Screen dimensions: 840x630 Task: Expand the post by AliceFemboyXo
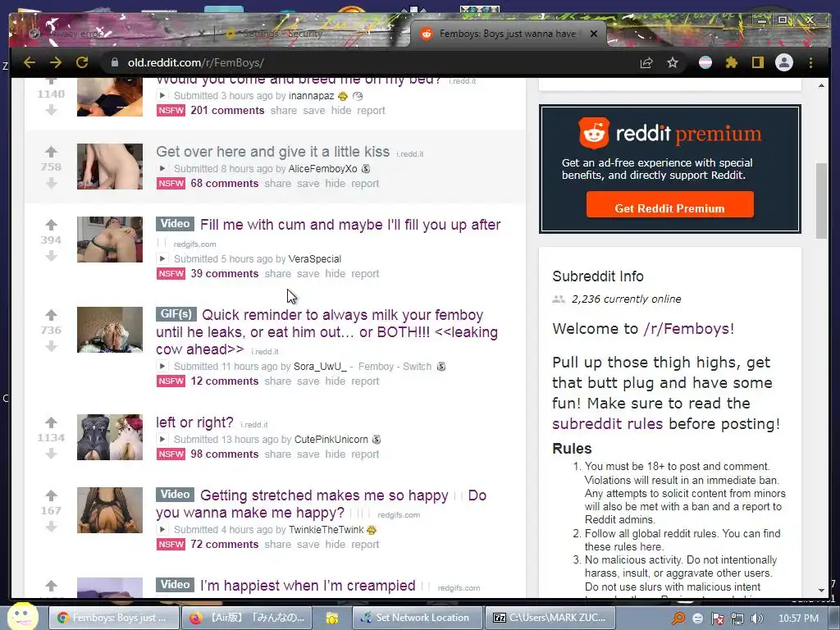(x=162, y=169)
